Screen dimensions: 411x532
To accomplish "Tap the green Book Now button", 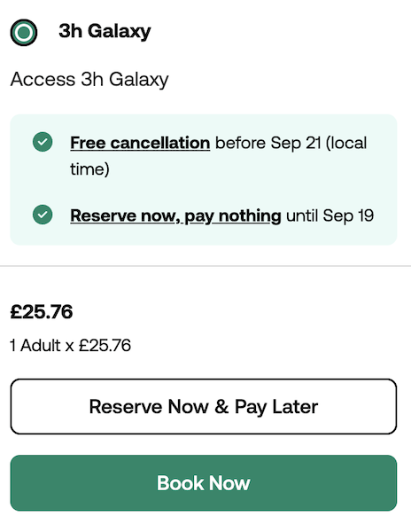I will (204, 483).
